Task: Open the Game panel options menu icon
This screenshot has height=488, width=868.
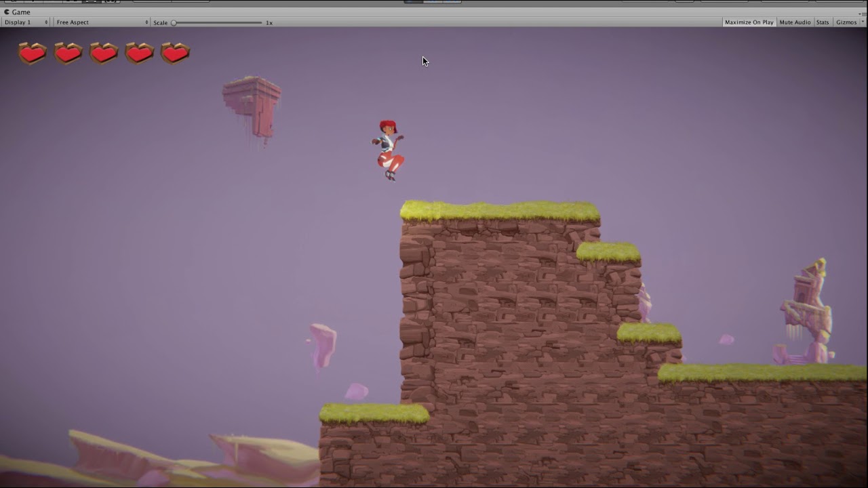Action: click(x=862, y=13)
